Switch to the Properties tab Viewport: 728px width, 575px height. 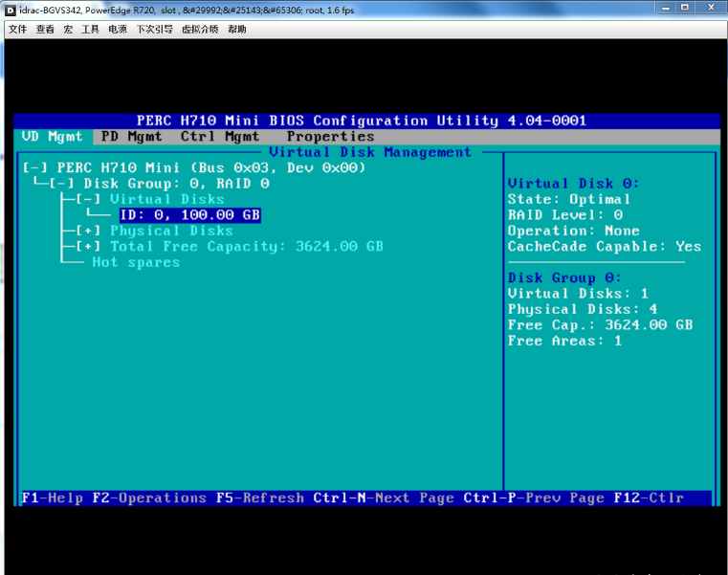[330, 137]
